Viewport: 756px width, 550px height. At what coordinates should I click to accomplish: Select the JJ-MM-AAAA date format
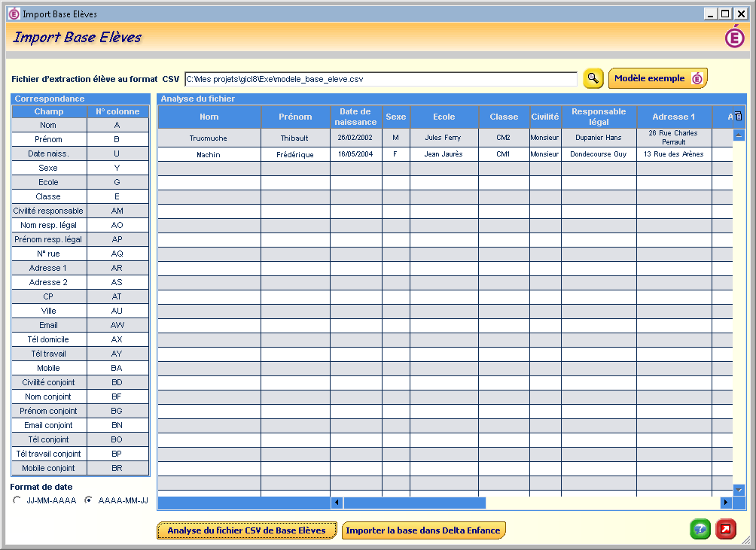point(17,500)
